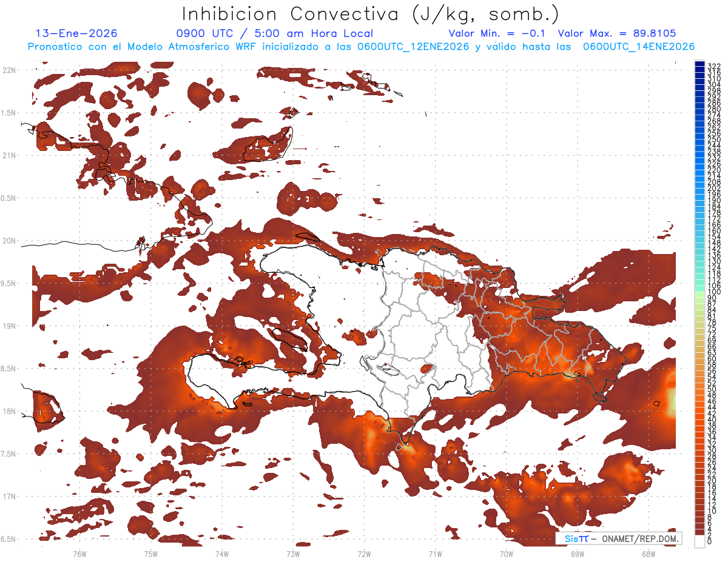This screenshot has height=562, width=728.
Task: Click the pale green swatch labeled 100
Action: 700,294
